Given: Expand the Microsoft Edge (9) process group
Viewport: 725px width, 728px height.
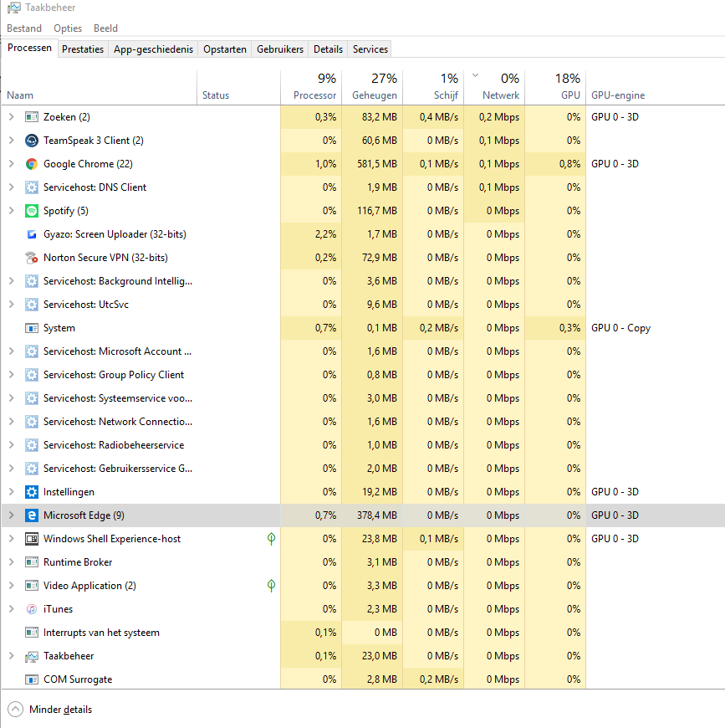Looking at the screenshot, I should (x=12, y=515).
